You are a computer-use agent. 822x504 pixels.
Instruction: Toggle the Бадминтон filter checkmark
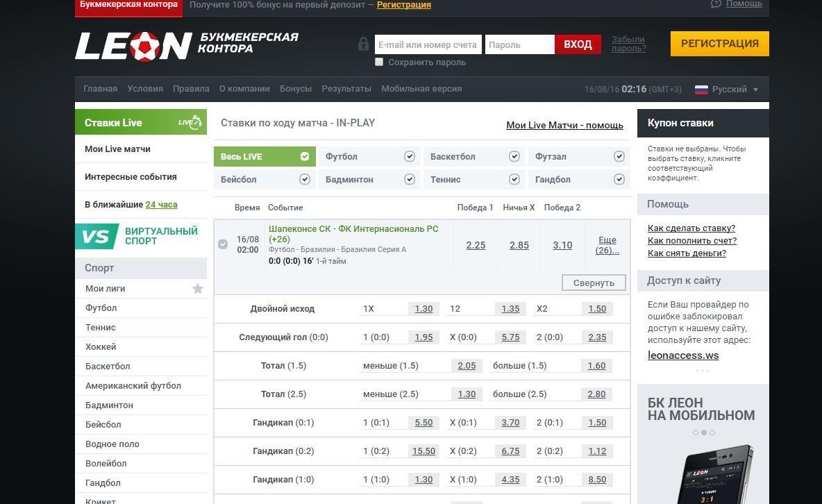410,179
